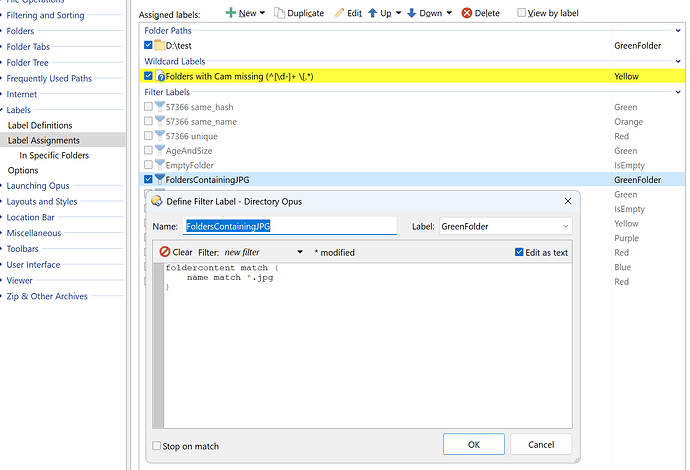
Task: Enable the View by label checkbox
Action: 522,13
